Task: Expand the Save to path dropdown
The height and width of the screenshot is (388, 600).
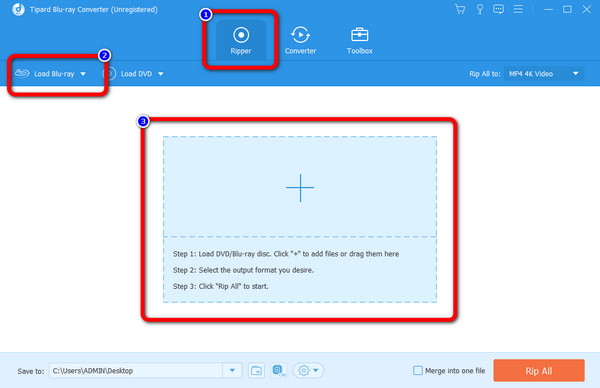Action: point(232,370)
